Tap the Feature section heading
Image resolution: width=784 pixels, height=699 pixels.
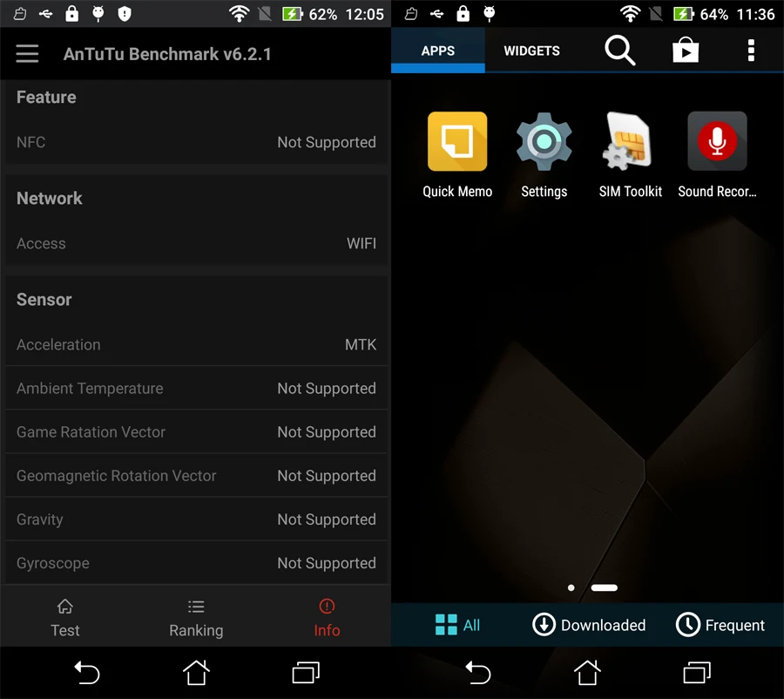46,97
